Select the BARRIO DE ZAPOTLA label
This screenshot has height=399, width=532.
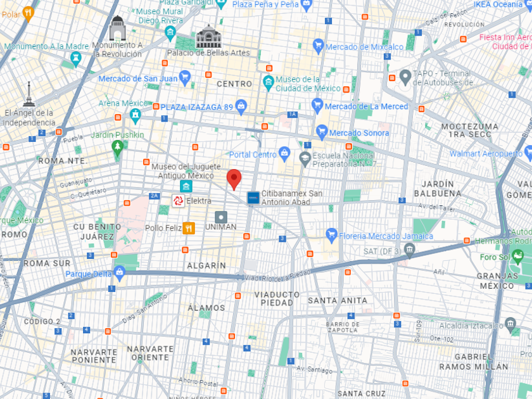pos(343,327)
